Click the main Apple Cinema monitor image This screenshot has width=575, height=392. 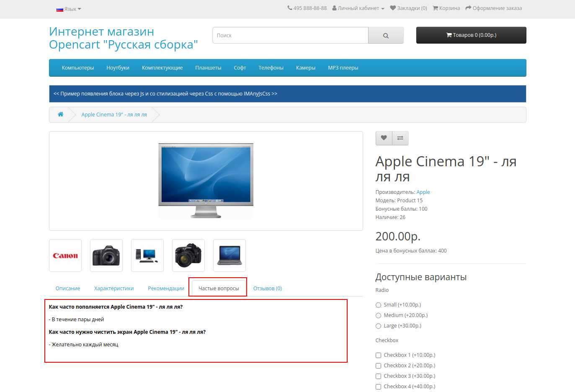pos(206,181)
